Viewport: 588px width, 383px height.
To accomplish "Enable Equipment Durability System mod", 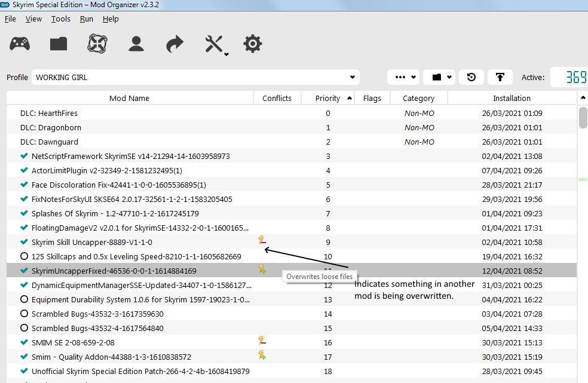I will click(x=24, y=299).
